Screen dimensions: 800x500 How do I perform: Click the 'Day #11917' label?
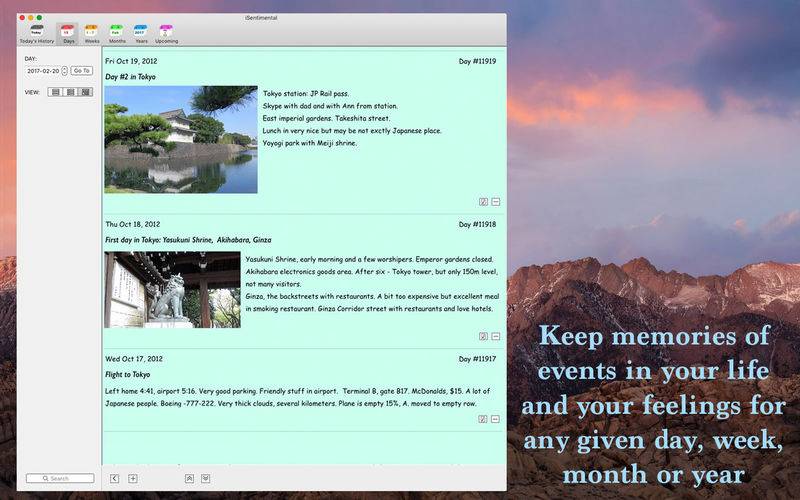477,359
